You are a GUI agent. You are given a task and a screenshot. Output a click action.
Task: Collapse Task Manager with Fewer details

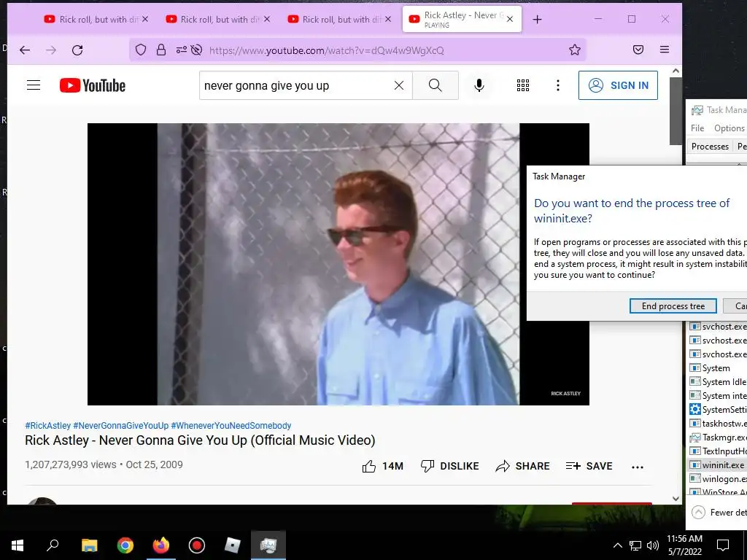pyautogui.click(x=719, y=513)
